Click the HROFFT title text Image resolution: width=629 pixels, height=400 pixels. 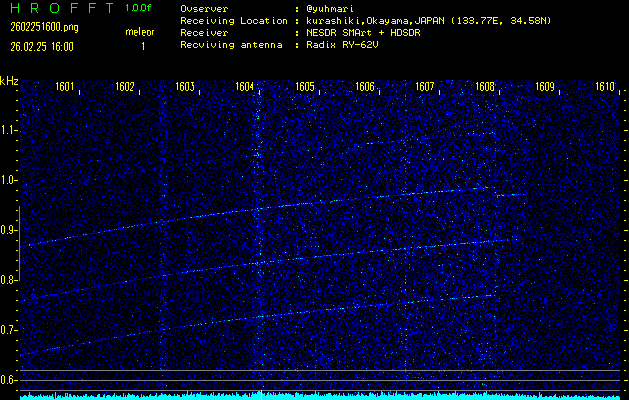[x=56, y=8]
